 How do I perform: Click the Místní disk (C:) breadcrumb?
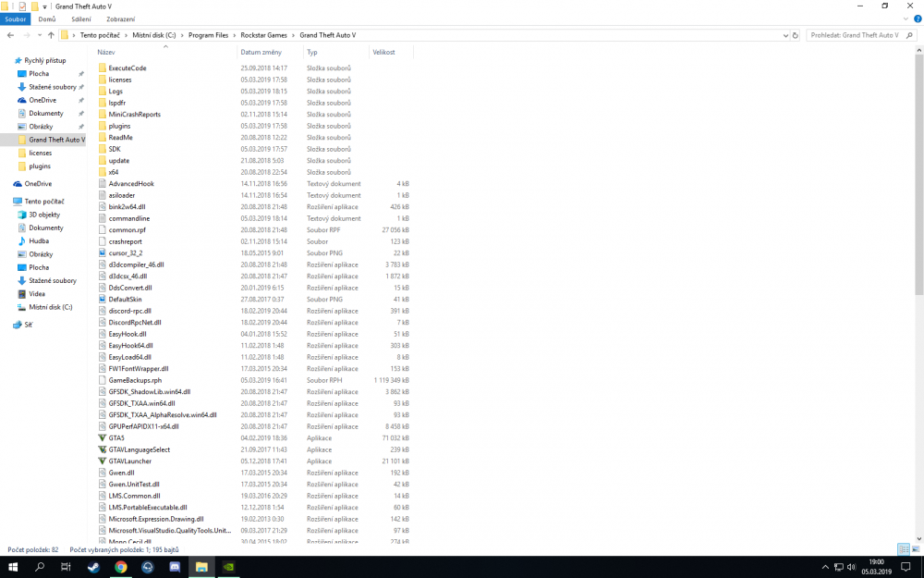click(x=153, y=35)
